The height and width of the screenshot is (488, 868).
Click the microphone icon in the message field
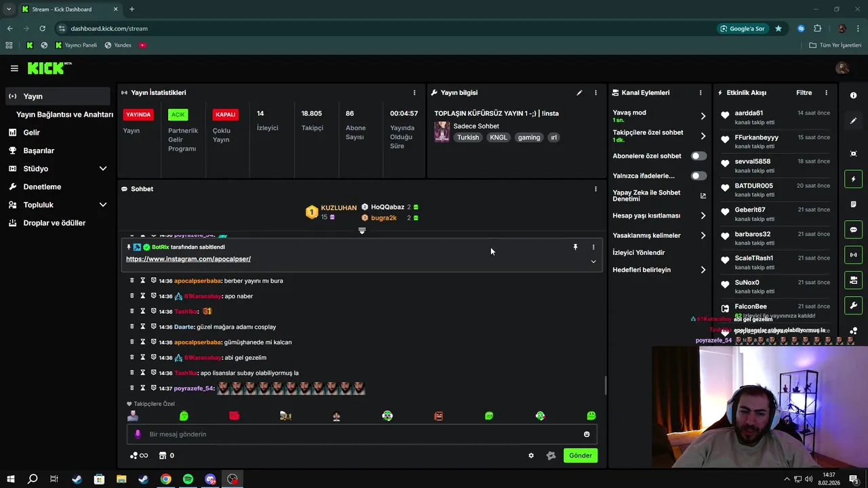click(138, 434)
